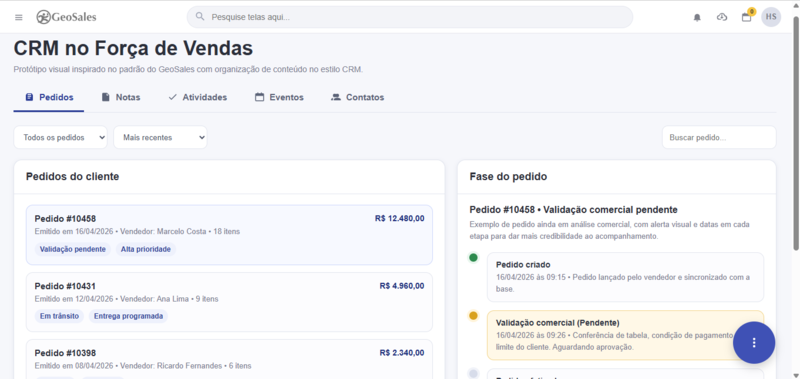The height and width of the screenshot is (379, 800).
Task: Click the R$ 4.960,00 amount
Action: (402, 286)
